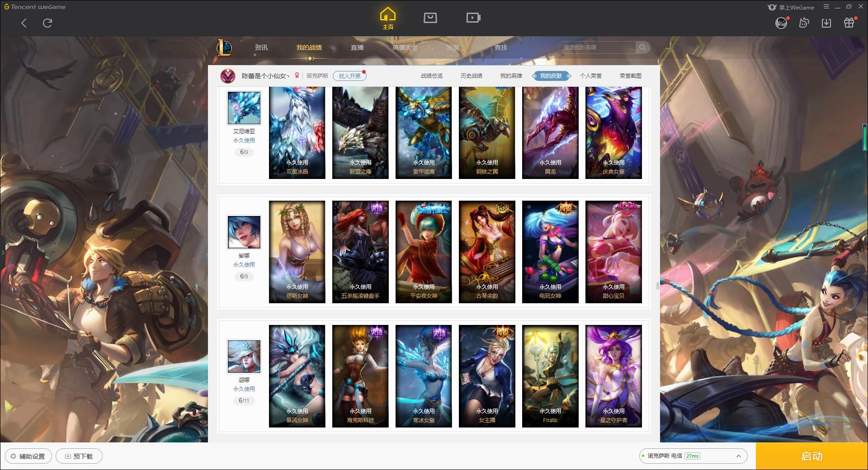Open the user avatar icon at top right
This screenshot has width=868, height=470.
[781, 23]
